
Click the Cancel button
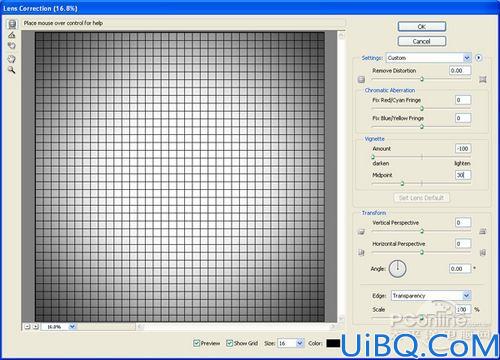point(422,41)
